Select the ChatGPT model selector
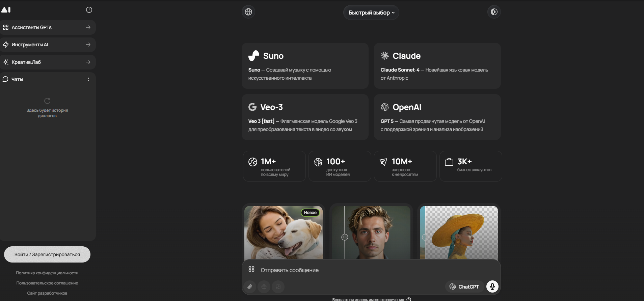The width and height of the screenshot is (644, 301). click(464, 287)
